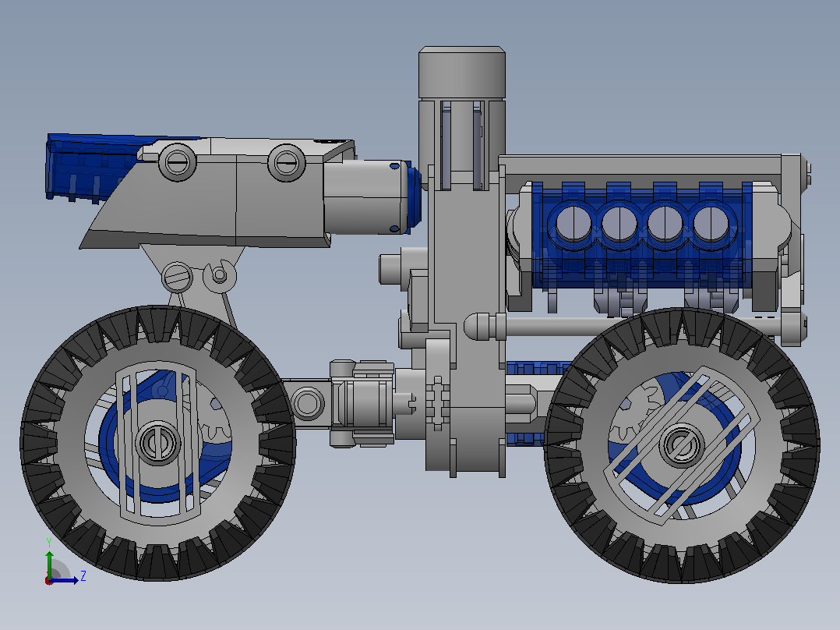This screenshot has height=630, width=840.
Task: Pick the right wheel's center axle hub
Action: 681,445
